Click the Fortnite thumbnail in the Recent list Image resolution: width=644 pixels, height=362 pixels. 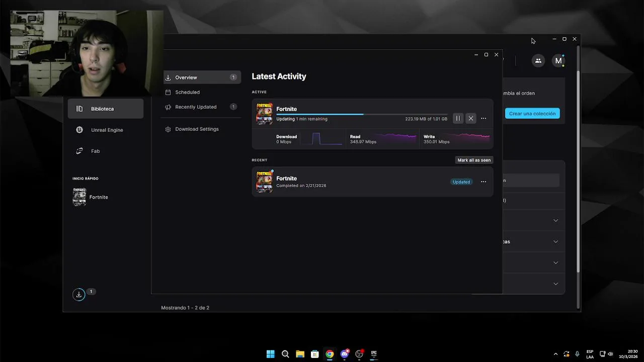pos(264,182)
